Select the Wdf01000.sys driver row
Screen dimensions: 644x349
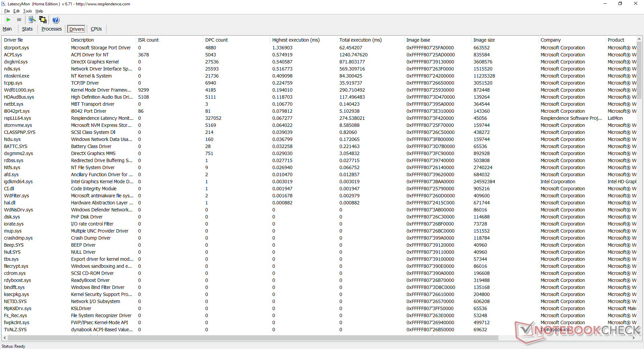(x=319, y=90)
